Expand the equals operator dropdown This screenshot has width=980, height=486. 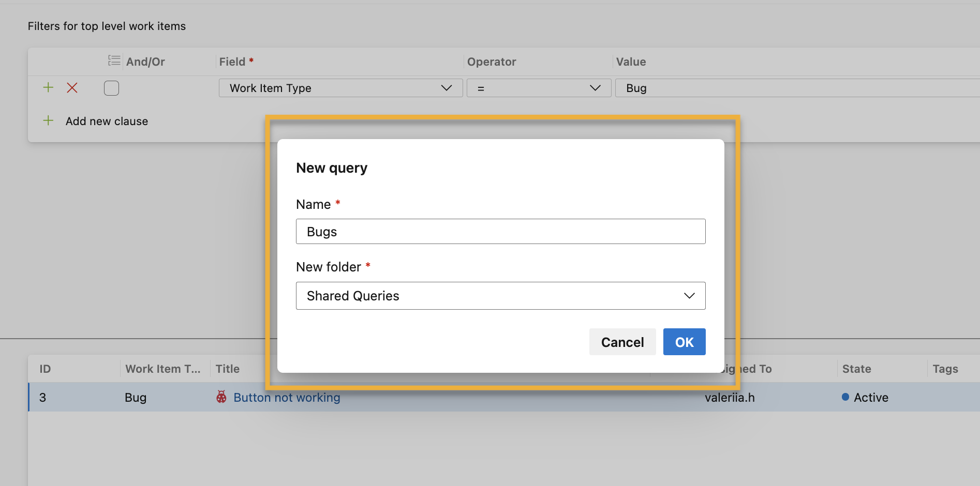tap(538, 88)
